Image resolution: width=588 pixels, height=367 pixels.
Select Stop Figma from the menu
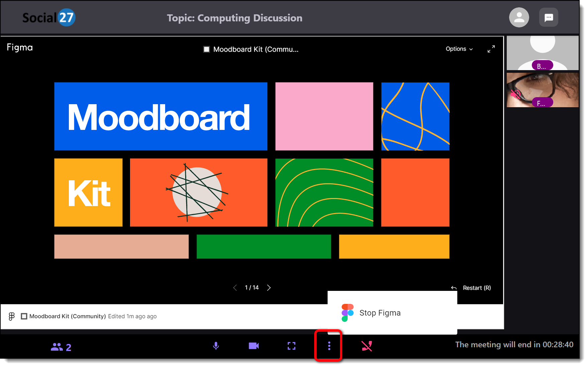(380, 313)
